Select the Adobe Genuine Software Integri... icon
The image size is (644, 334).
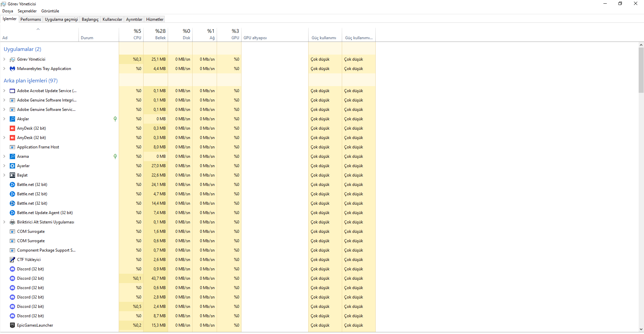12,100
